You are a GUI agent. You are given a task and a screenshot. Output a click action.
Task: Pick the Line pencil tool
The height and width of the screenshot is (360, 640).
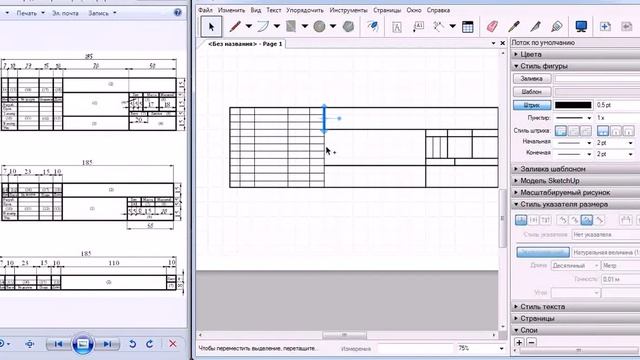pos(235,27)
